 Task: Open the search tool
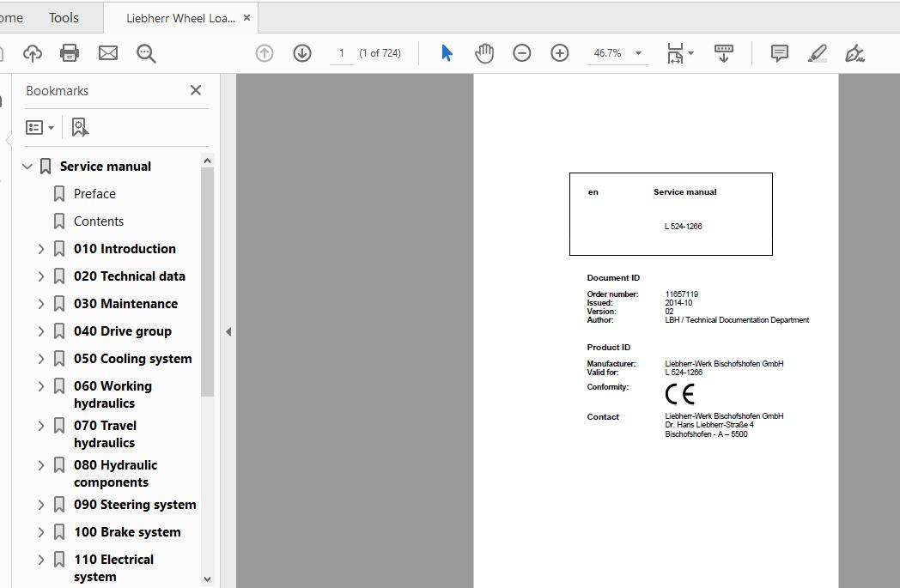[145, 52]
